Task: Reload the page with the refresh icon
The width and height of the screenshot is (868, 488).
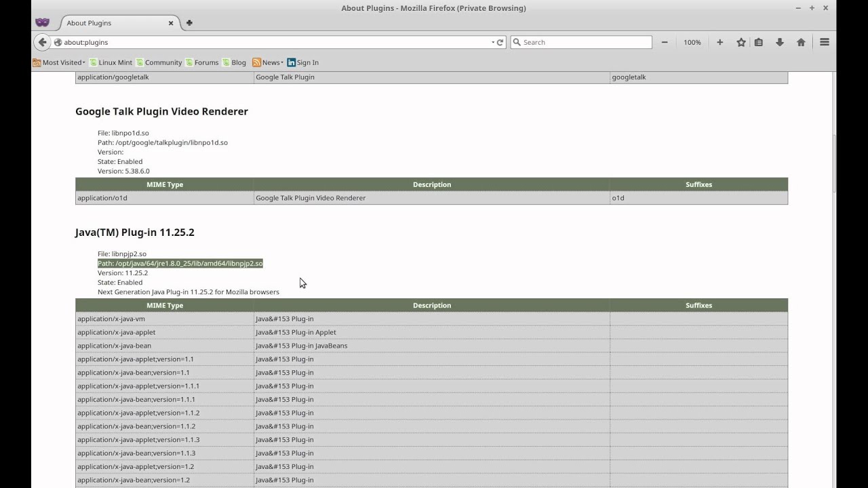Action: (500, 42)
